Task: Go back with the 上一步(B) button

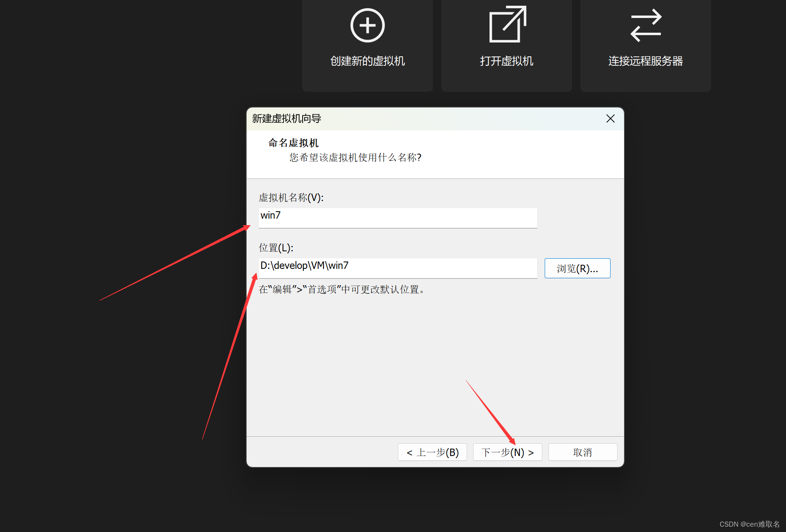Action: pos(432,452)
